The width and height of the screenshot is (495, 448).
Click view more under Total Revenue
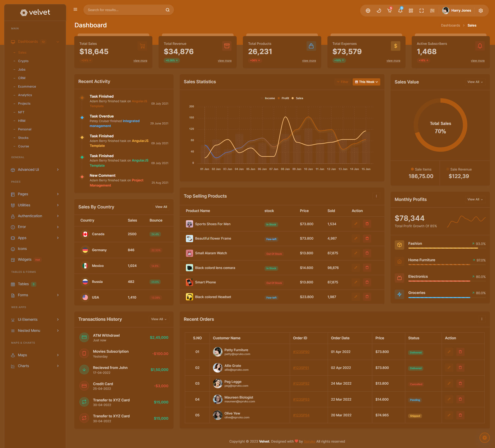pyautogui.click(x=225, y=61)
